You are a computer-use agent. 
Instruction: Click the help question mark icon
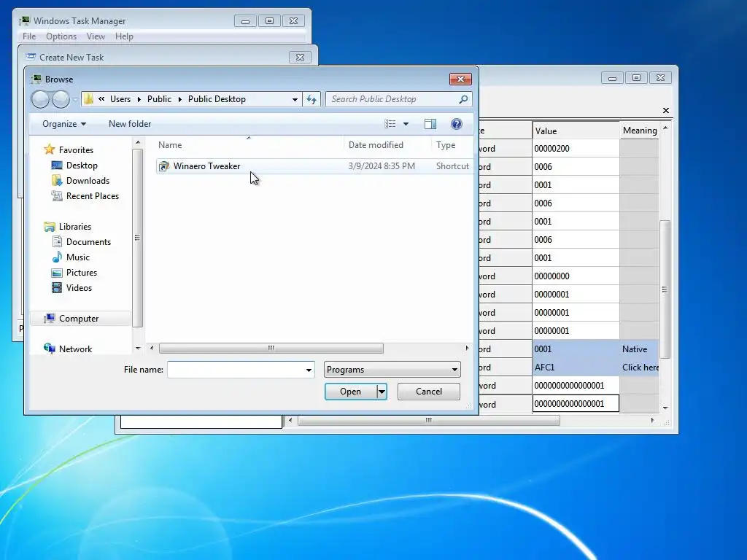pyautogui.click(x=457, y=124)
